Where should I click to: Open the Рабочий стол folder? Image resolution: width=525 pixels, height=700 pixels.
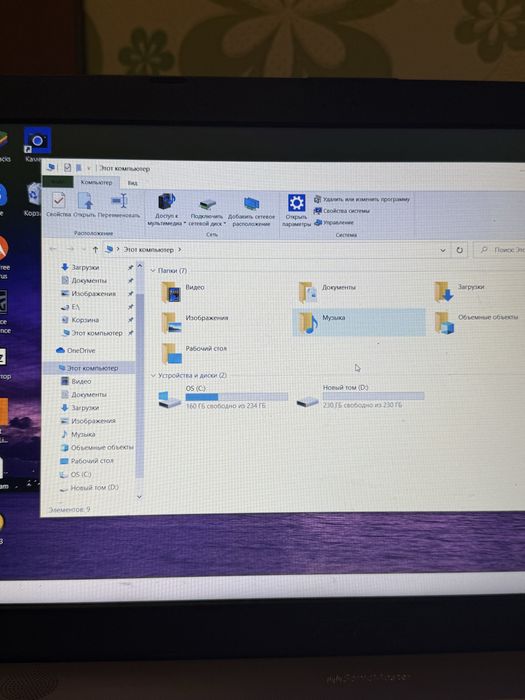tap(194, 353)
